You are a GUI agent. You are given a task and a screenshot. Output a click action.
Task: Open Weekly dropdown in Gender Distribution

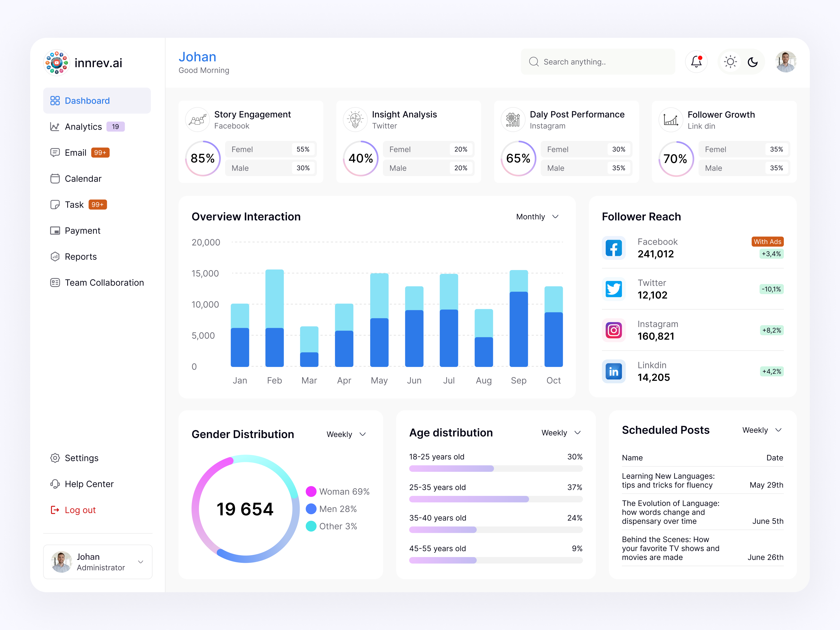point(346,434)
